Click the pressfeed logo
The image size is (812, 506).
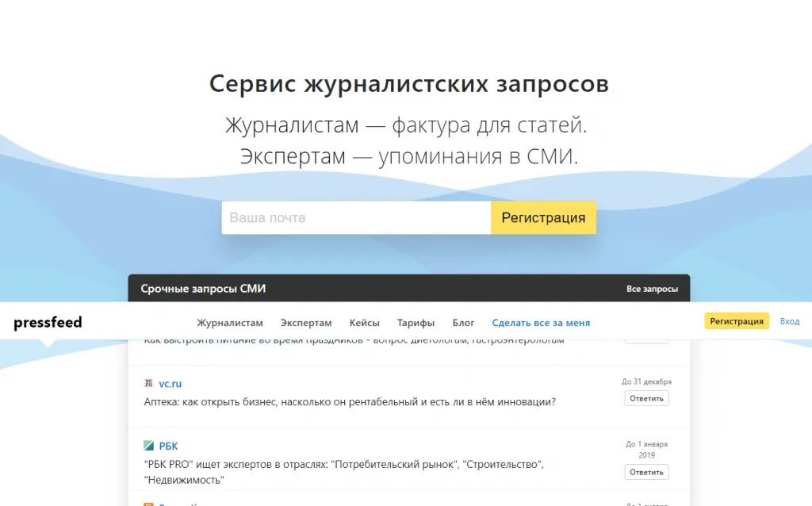coord(48,322)
